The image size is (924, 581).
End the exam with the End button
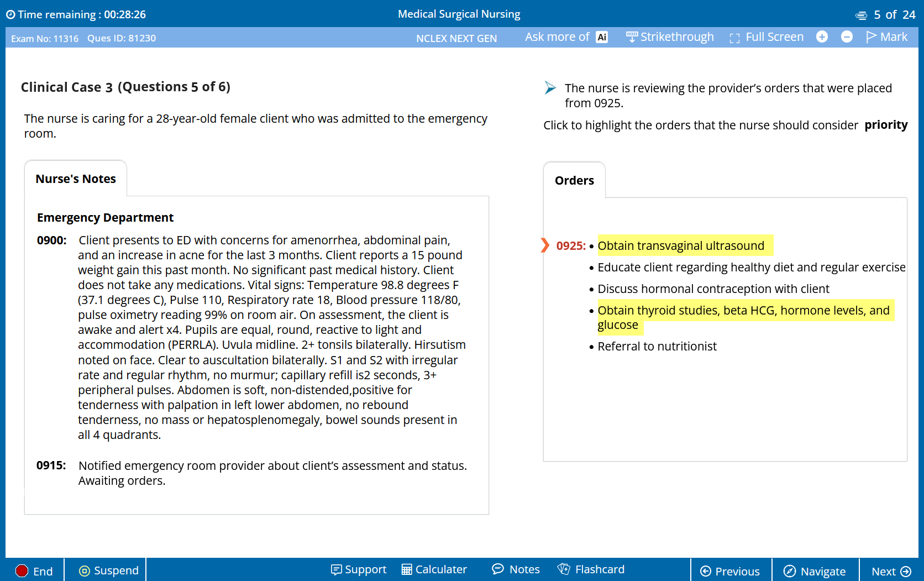tap(34, 570)
